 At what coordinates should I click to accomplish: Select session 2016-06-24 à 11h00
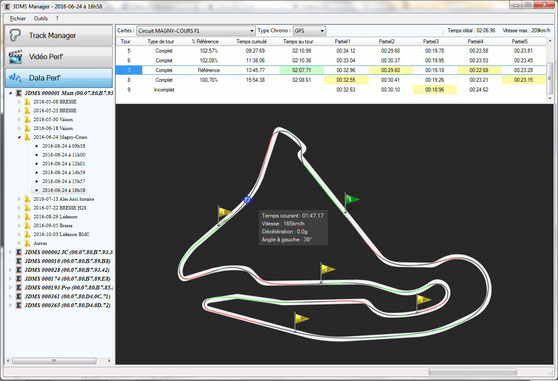pyautogui.click(x=64, y=155)
